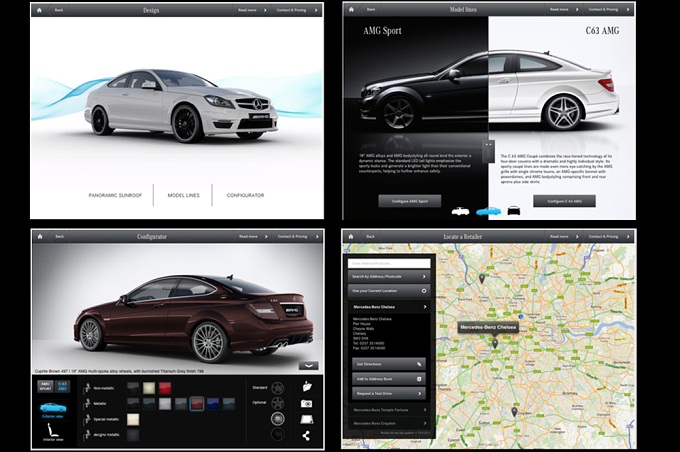Click the home icon on the Design screen
The width and height of the screenshot is (680, 452).
point(39,10)
